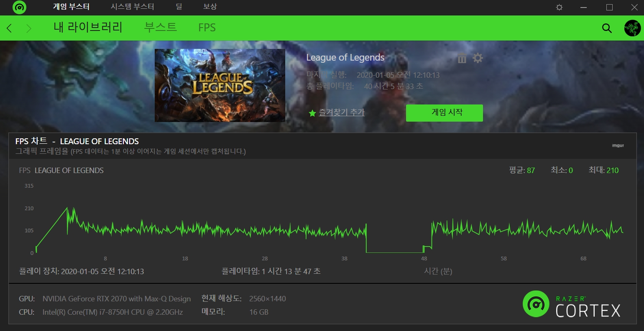The image size is (644, 331).
Task: Click the total playtime 40 시간 5 분 33 초
Action: (x=394, y=86)
